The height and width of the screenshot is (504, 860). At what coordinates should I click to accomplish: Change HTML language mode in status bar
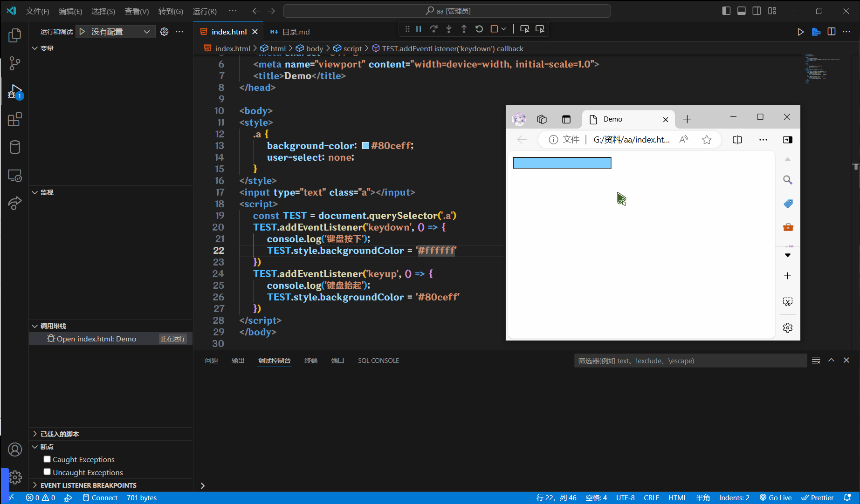coord(677,497)
